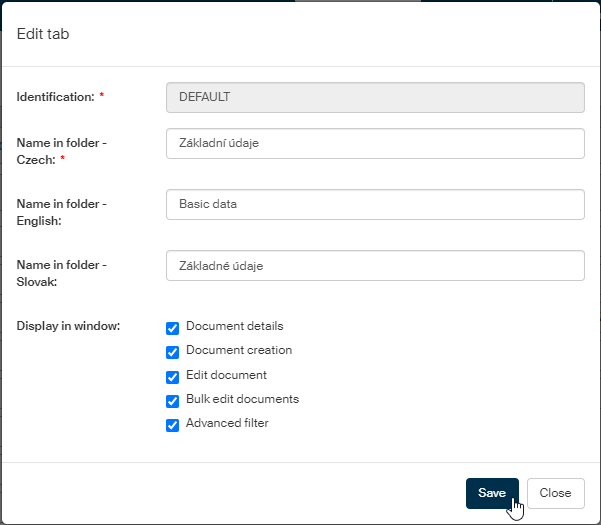Disable the Bulk edit documents checkbox box
Viewport: 601px width, 525px height.
[x=173, y=401]
